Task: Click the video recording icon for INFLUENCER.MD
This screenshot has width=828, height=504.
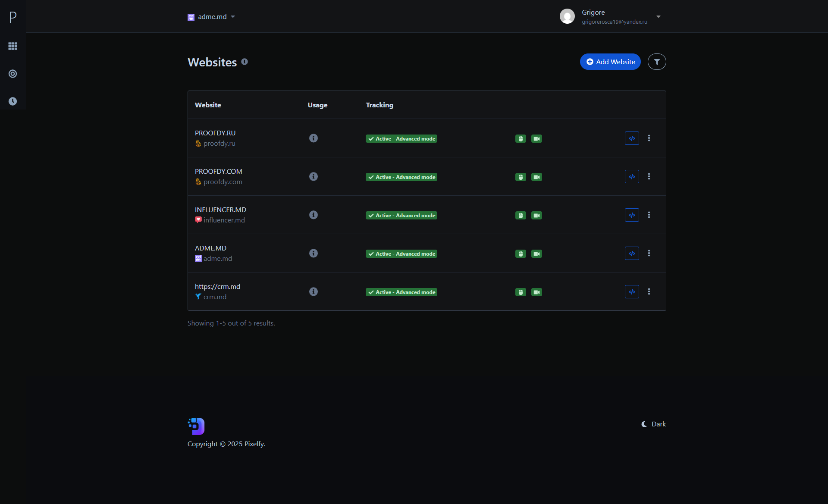Action: (536, 215)
